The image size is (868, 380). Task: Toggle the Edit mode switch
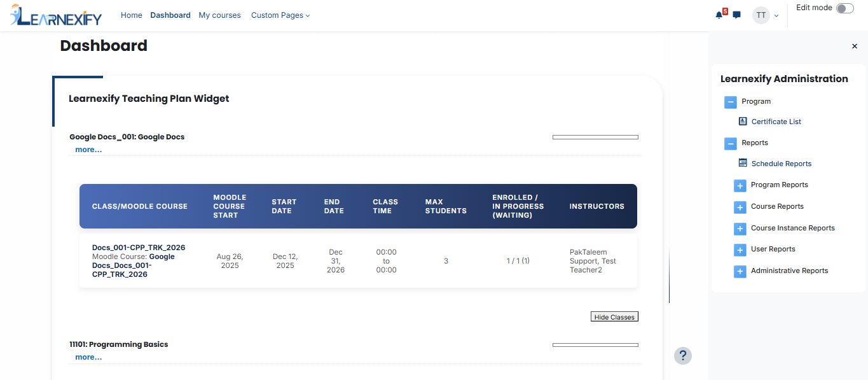(x=845, y=8)
